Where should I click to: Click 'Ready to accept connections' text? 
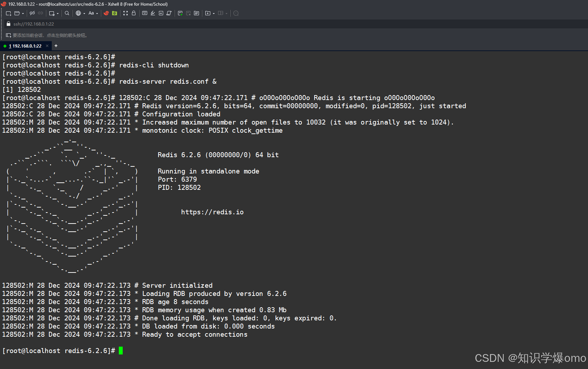pyautogui.click(x=195, y=335)
